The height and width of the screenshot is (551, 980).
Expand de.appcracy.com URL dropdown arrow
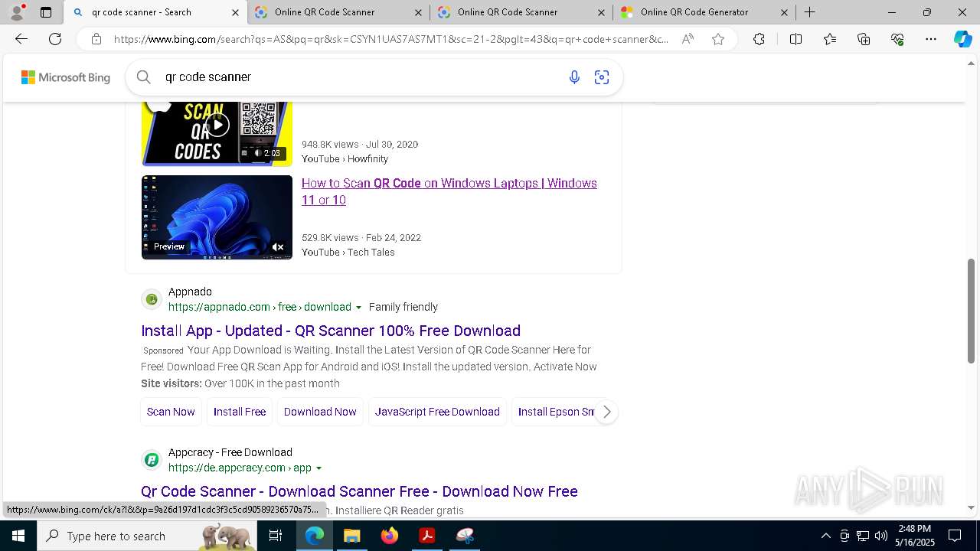318,468
